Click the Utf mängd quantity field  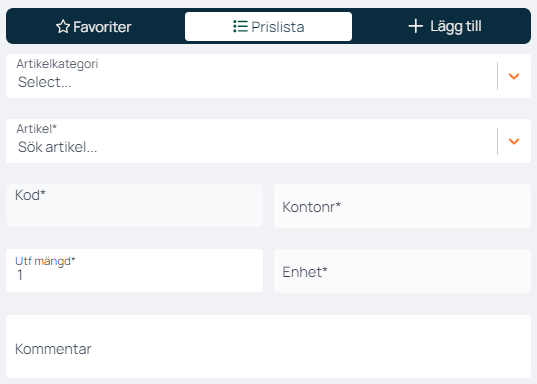tap(135, 271)
